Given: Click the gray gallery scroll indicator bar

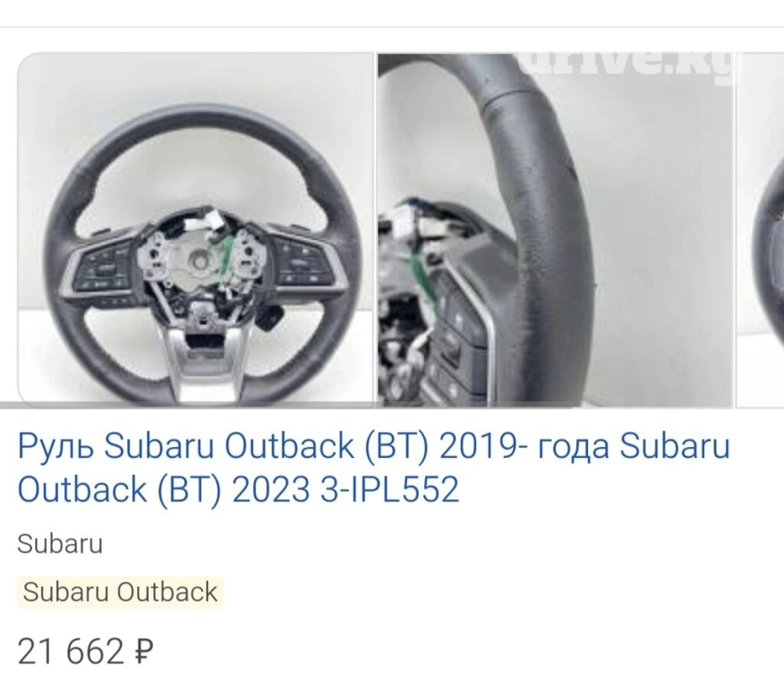Looking at the screenshot, I should click(286, 404).
